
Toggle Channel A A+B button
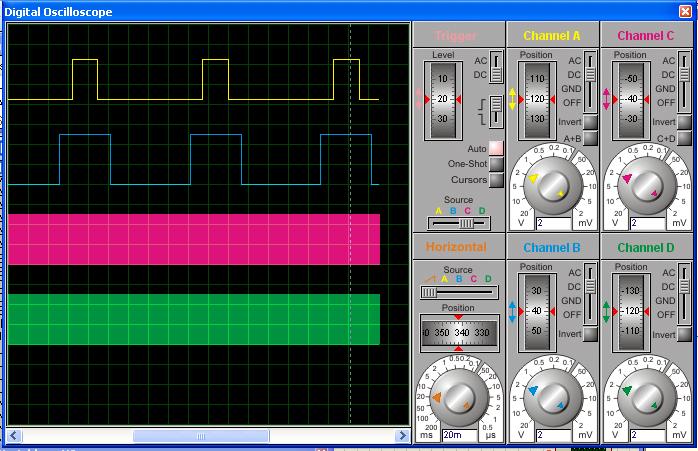(x=590, y=138)
